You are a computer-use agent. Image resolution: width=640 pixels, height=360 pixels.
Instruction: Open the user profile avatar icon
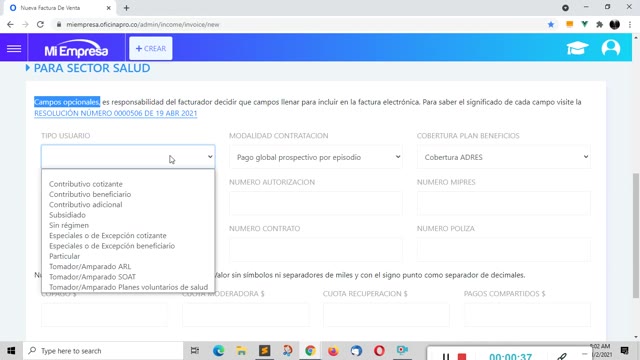(x=611, y=48)
